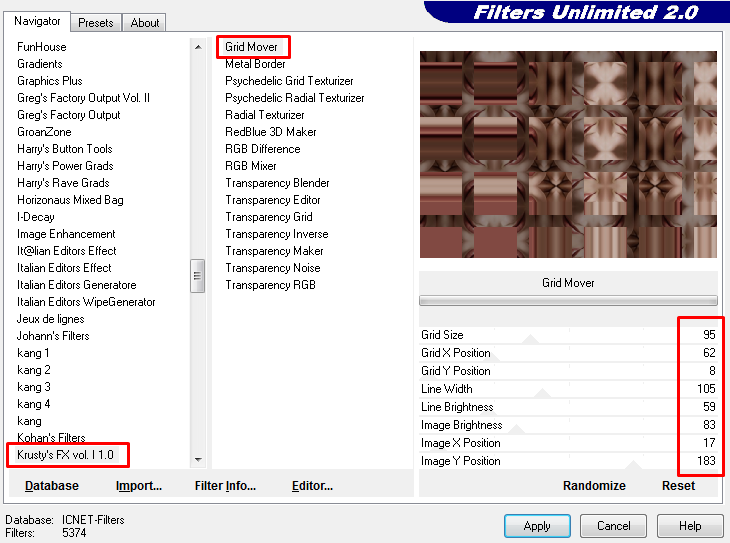Pick the Transparency Blender filter

point(277,183)
